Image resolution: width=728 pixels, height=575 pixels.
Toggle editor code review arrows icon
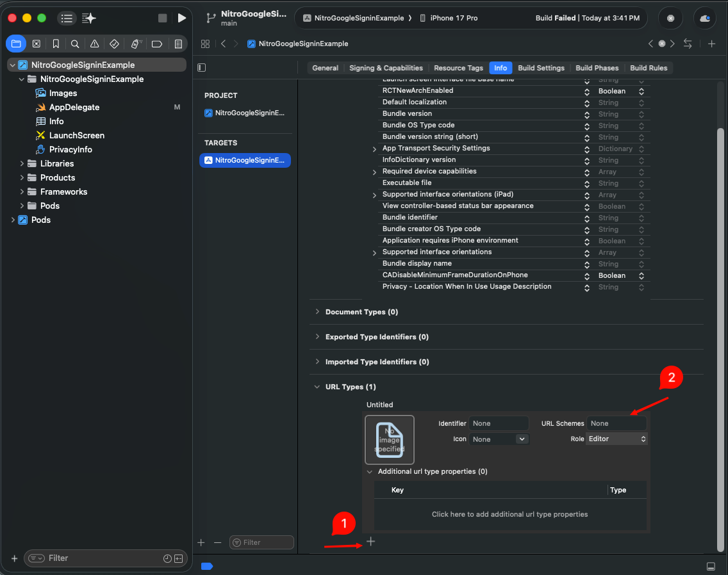[688, 44]
